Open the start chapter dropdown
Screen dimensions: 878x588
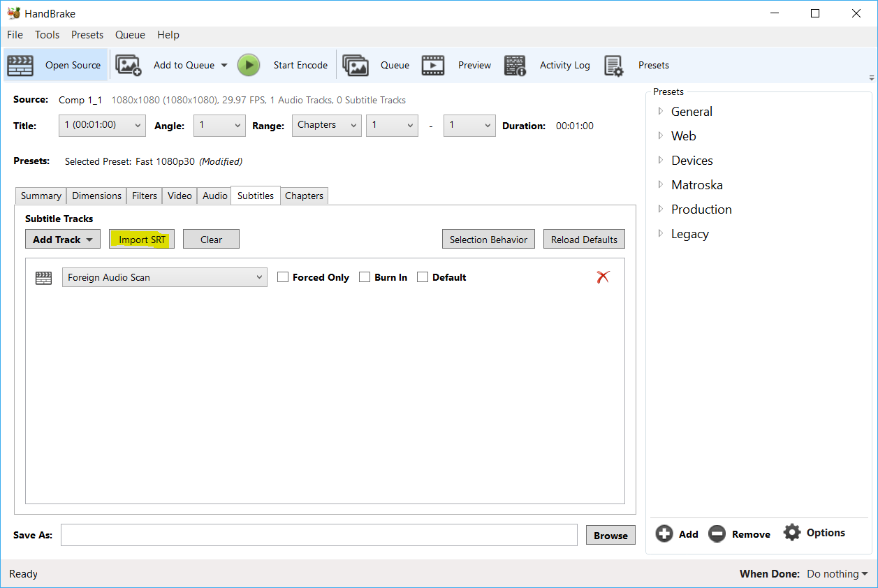[x=392, y=126]
